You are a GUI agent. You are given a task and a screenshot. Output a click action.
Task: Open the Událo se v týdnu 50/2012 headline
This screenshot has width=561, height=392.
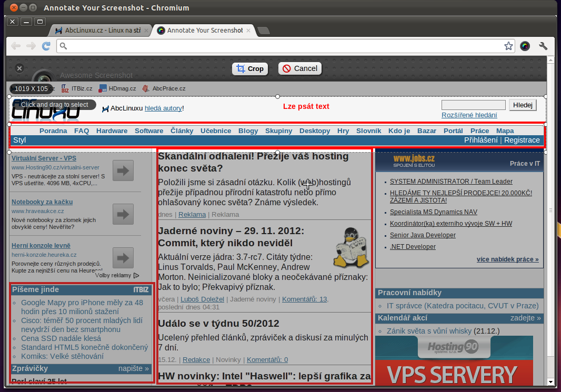coord(218,323)
